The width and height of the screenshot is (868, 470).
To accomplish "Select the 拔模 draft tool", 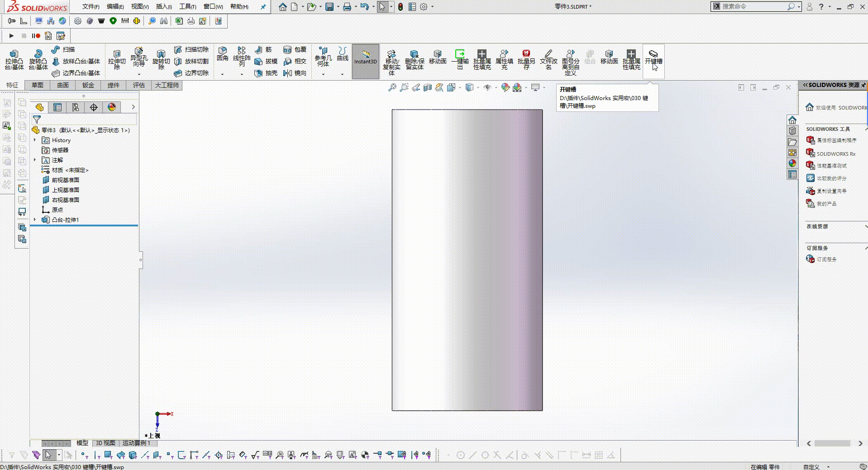I will tap(266, 61).
